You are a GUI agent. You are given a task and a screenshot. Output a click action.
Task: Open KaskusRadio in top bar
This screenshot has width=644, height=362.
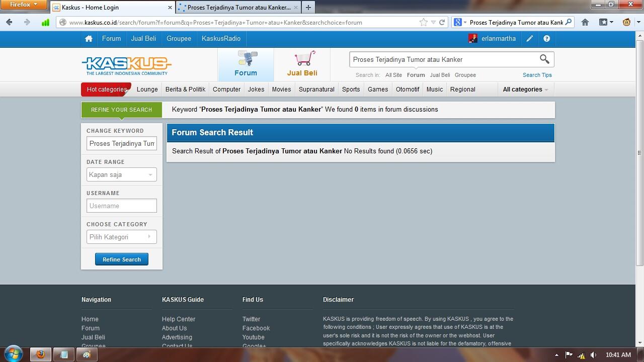point(221,39)
